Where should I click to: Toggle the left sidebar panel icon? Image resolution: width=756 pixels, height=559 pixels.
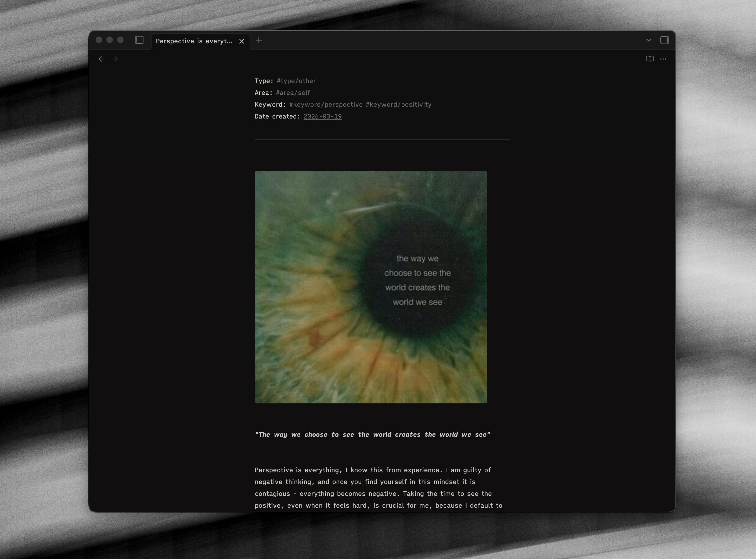(139, 40)
